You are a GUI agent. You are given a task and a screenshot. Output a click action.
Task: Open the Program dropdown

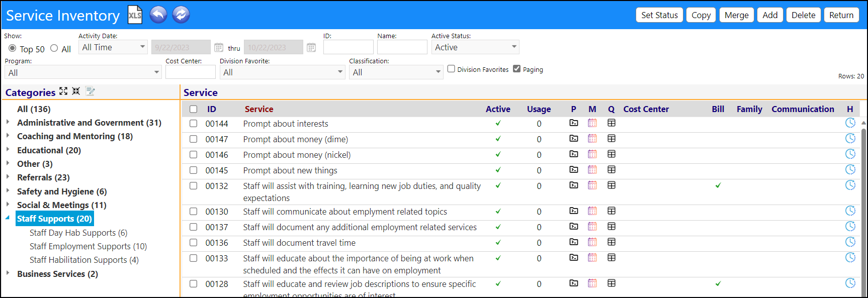click(83, 72)
